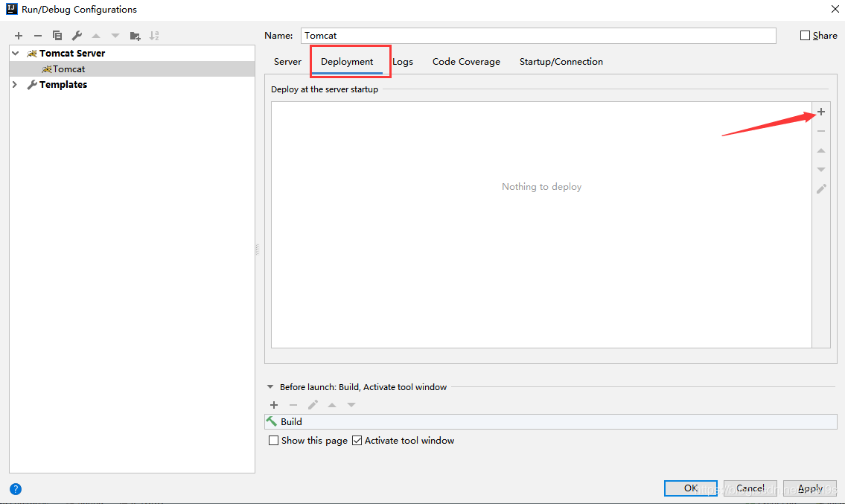Sort configurations alphabetically icon
The height and width of the screenshot is (504, 845).
pyautogui.click(x=154, y=36)
